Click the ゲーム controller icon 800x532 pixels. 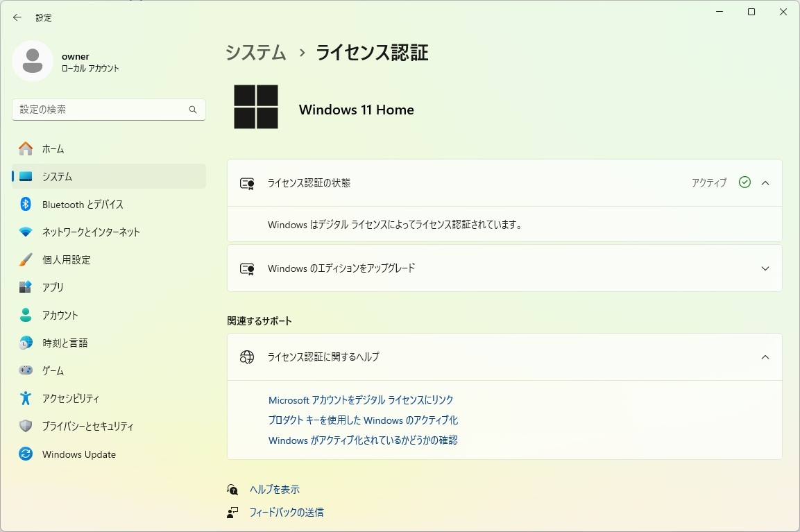pos(26,370)
